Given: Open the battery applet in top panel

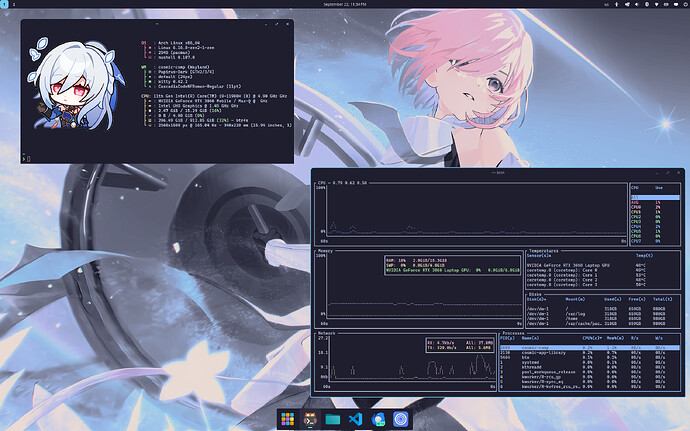Looking at the screenshot, I should (x=666, y=4).
